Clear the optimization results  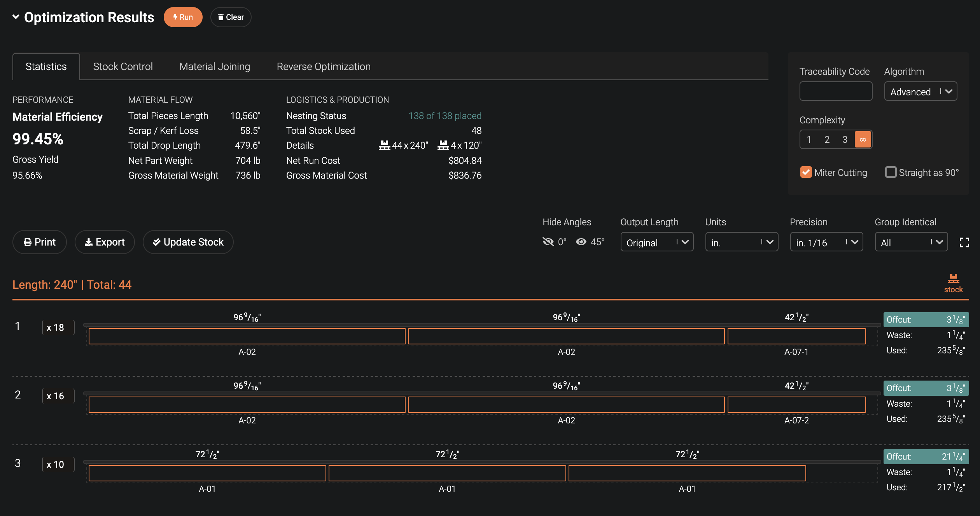click(231, 17)
